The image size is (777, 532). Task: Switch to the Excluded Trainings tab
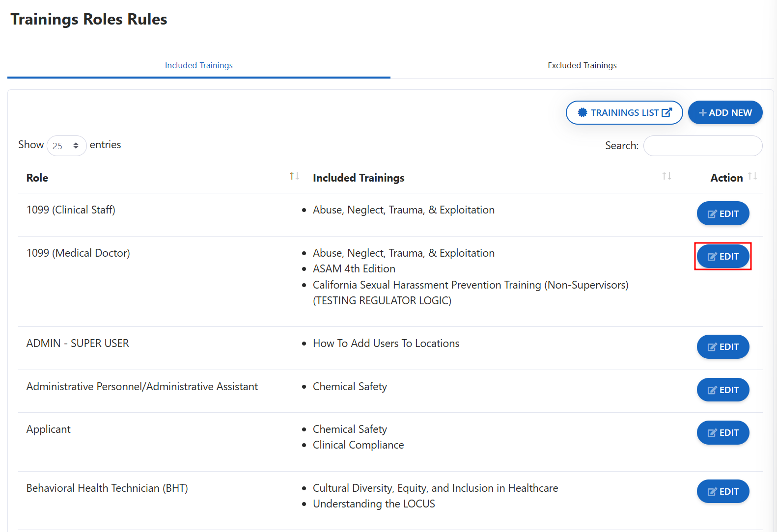[x=582, y=65]
